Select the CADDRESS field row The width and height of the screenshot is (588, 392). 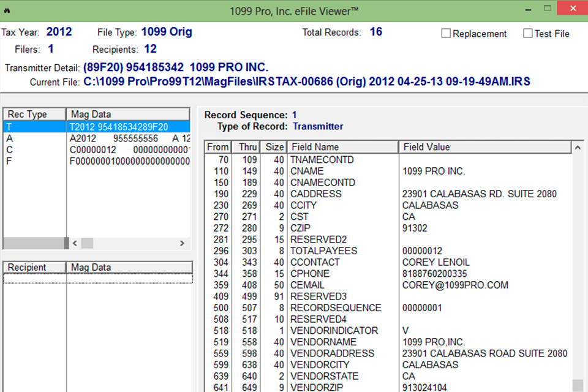point(388,194)
